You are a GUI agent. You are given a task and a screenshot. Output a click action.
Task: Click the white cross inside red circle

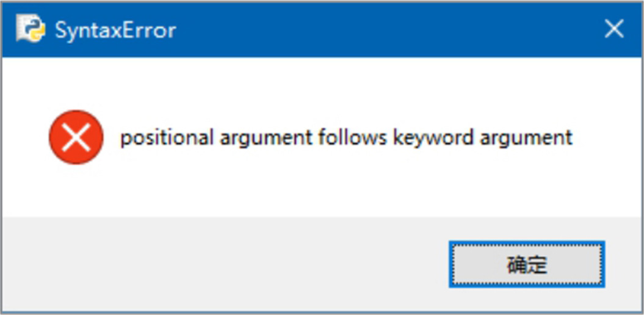(x=76, y=137)
